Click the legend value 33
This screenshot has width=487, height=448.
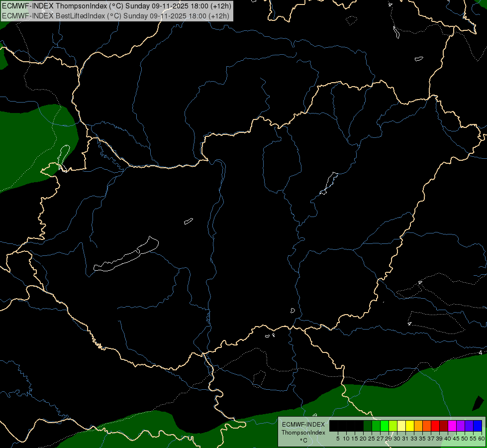pos(414,439)
